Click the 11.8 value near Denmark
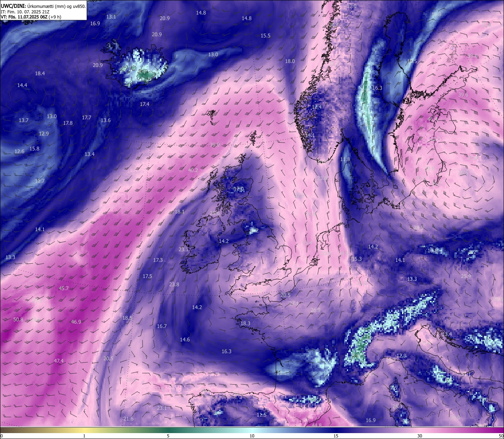This screenshot has width=504, height=439. [345, 159]
